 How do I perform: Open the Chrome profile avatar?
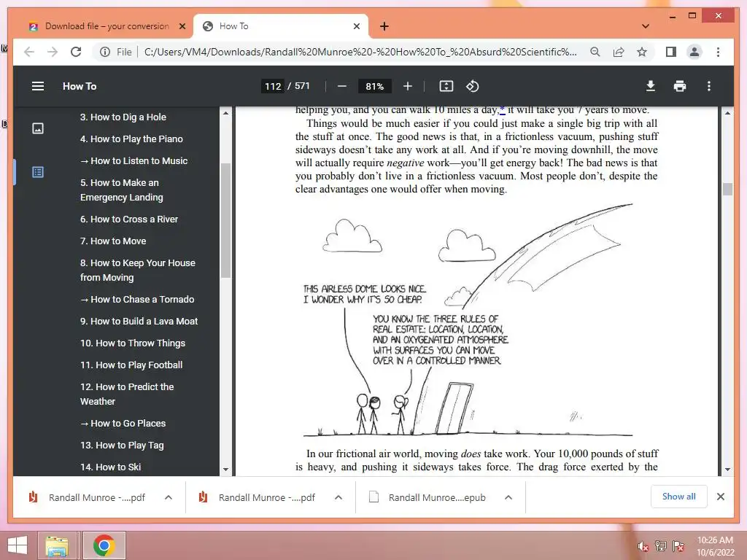(694, 52)
